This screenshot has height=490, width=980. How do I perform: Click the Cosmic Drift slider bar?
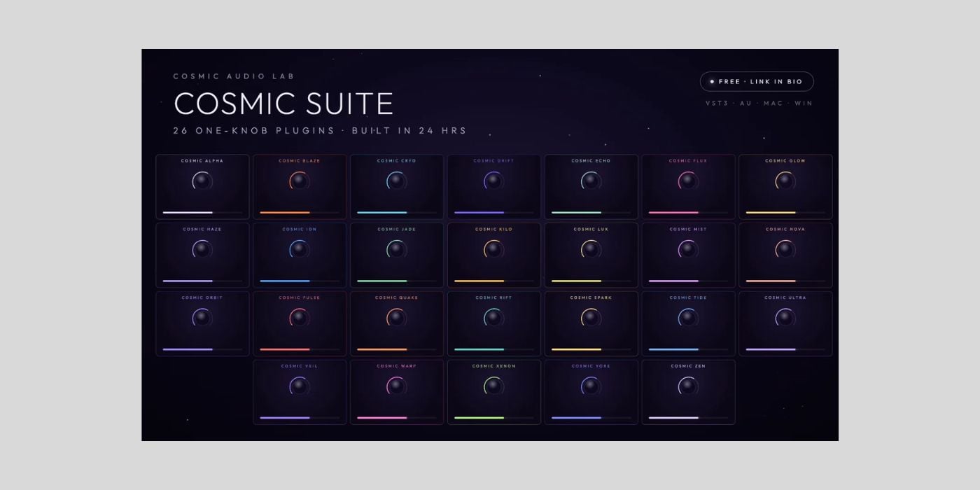[x=494, y=212]
